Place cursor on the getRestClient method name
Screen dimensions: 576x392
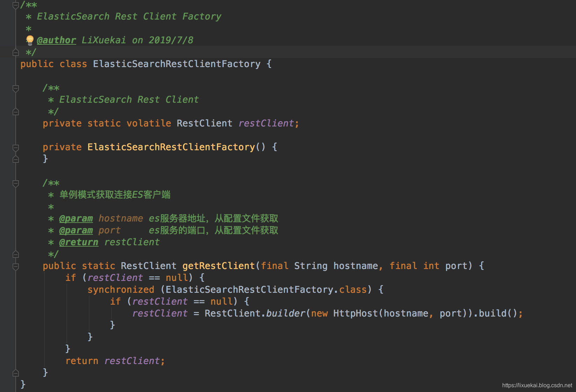(218, 266)
